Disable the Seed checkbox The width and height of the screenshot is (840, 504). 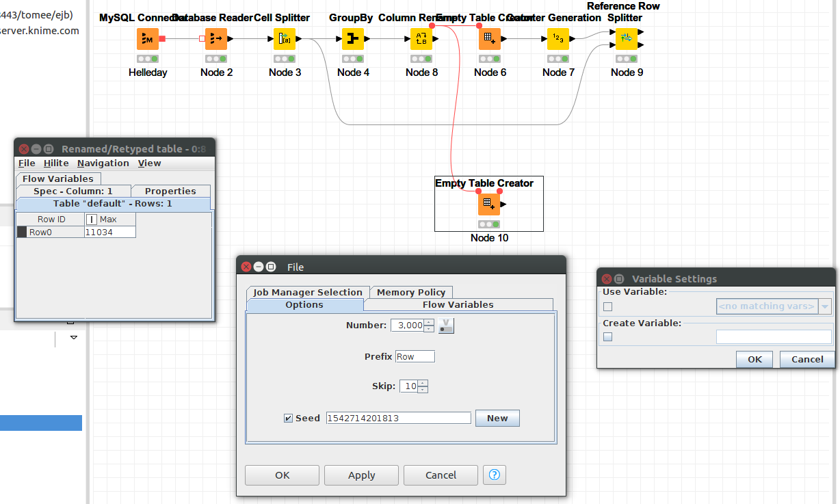(x=288, y=418)
